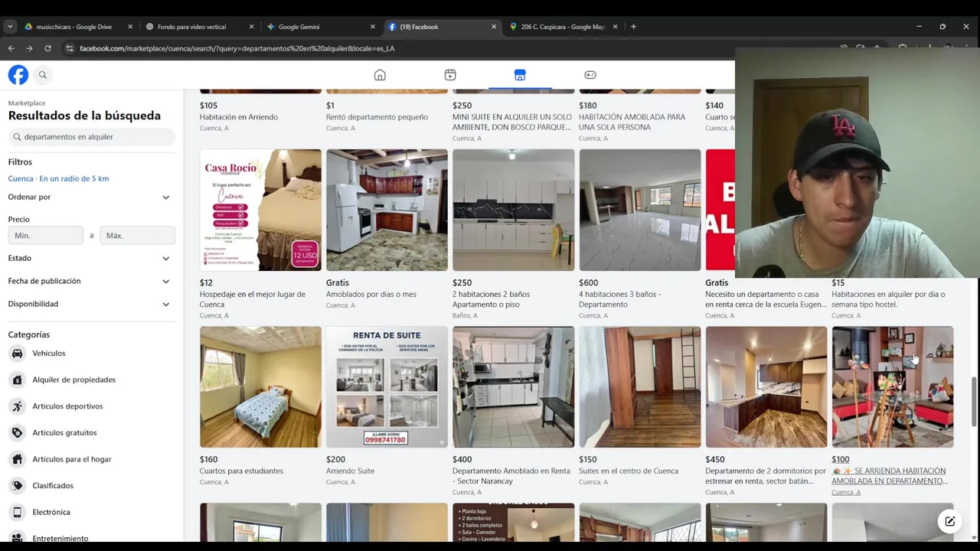
Task: Switch to musicchicars Google Drive tab
Action: [x=79, y=27]
